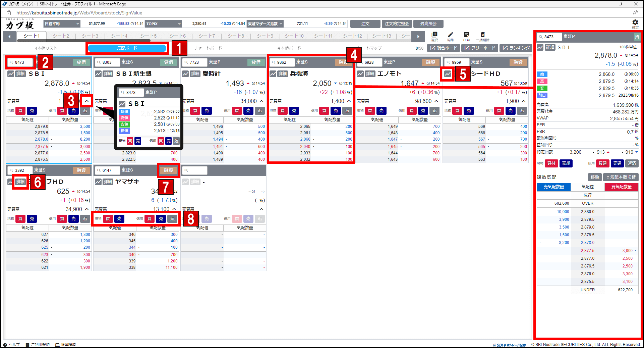View site information lock icon in address bar
644x348 pixels.
pos(9,13)
